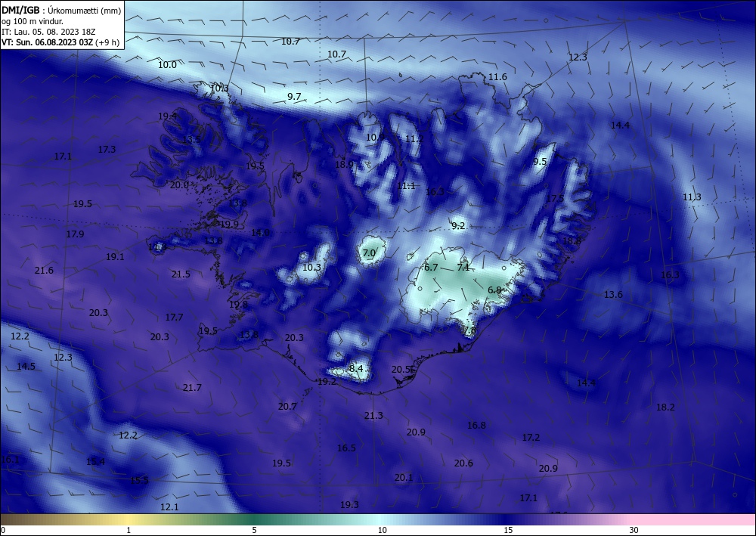Click the color scale tick label '30'
The height and width of the screenshot is (536, 756).
634,531
